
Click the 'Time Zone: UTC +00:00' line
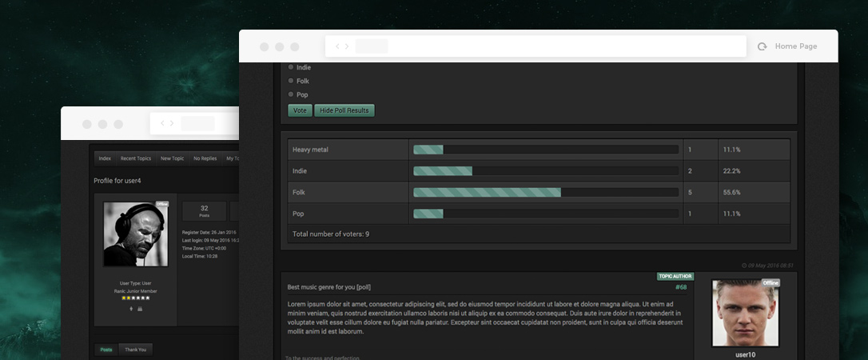pyautogui.click(x=205, y=248)
